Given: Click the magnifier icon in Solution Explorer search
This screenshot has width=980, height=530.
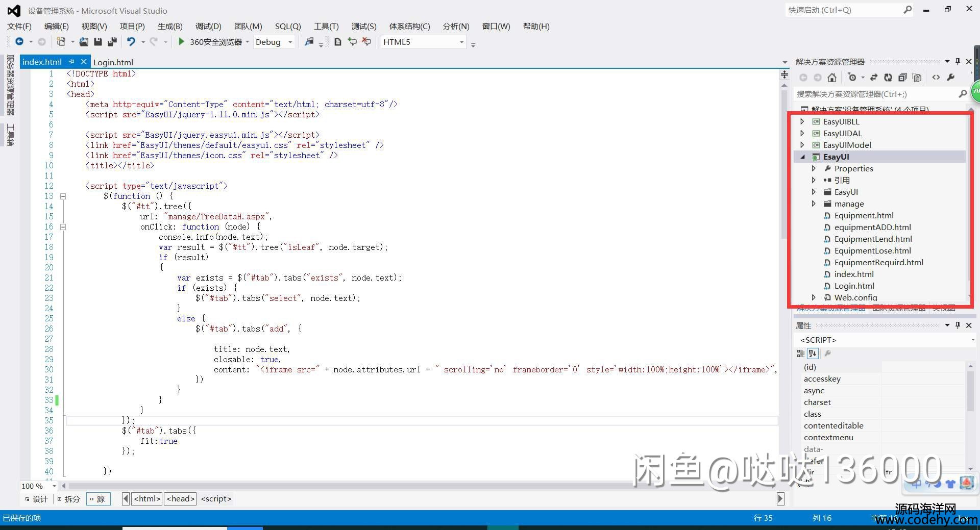Looking at the screenshot, I should pyautogui.click(x=962, y=94).
